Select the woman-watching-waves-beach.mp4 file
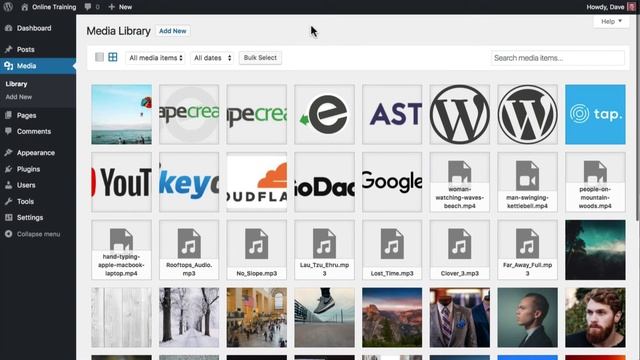640x360 pixels. tap(460, 182)
